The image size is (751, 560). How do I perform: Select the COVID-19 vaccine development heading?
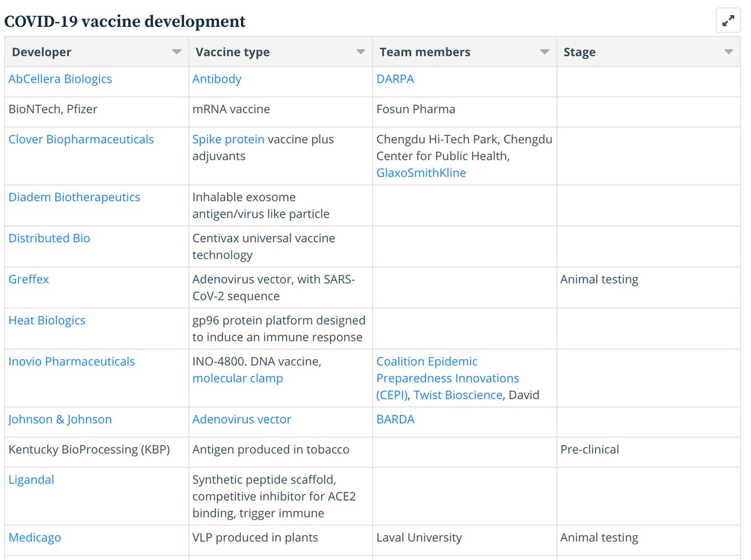125,21
